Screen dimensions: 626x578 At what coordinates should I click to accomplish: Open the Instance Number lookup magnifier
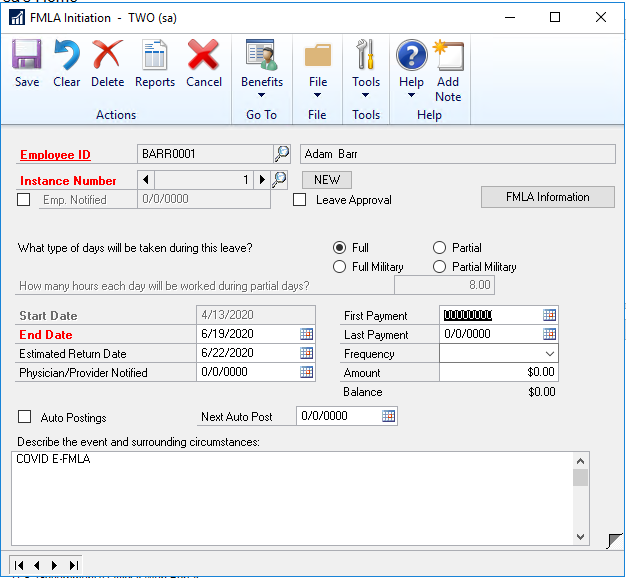click(x=279, y=180)
